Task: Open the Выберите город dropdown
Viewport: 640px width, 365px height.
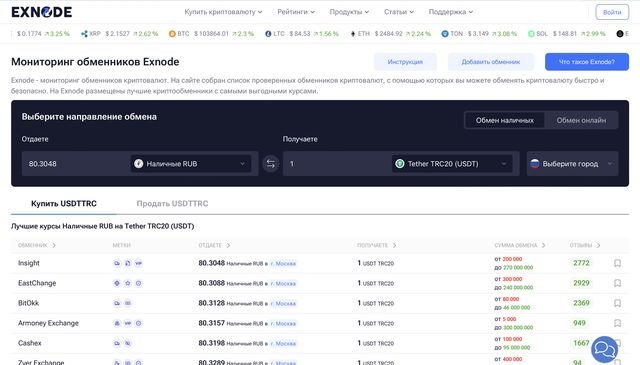Action: click(572, 164)
